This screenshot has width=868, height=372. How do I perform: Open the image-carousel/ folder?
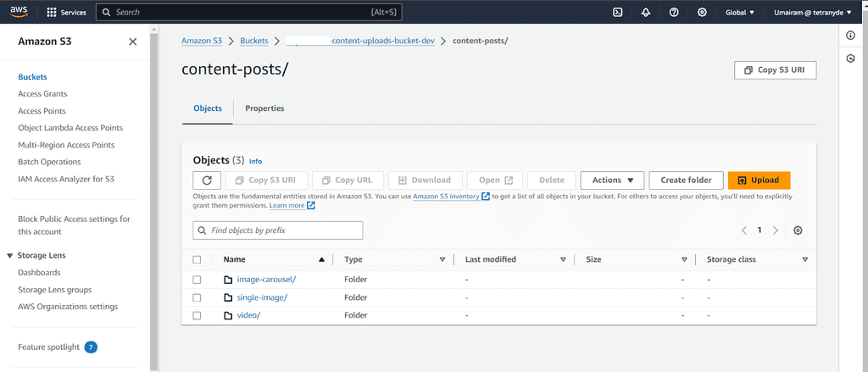coord(266,280)
